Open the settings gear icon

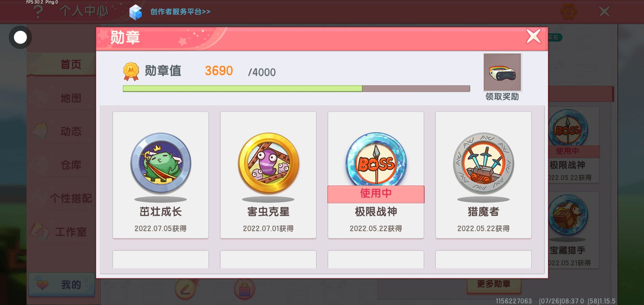click(x=568, y=11)
